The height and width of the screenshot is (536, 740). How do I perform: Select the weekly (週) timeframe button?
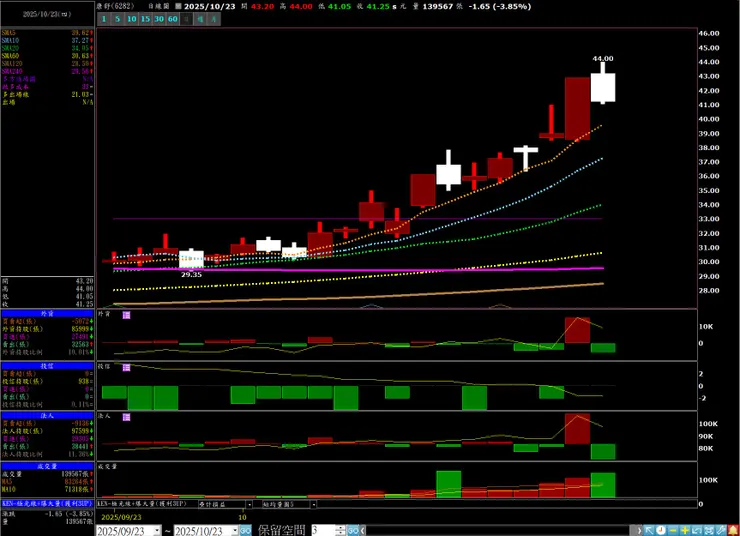[201, 19]
